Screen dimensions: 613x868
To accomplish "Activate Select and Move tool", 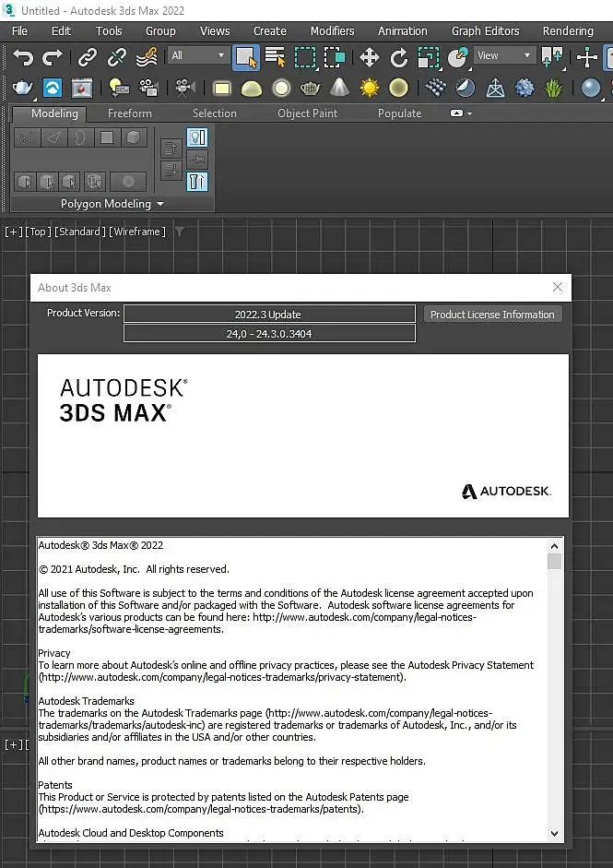I will (x=369, y=57).
